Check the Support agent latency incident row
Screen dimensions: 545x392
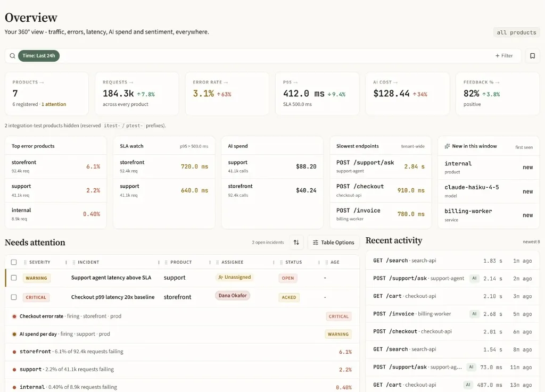13,278
